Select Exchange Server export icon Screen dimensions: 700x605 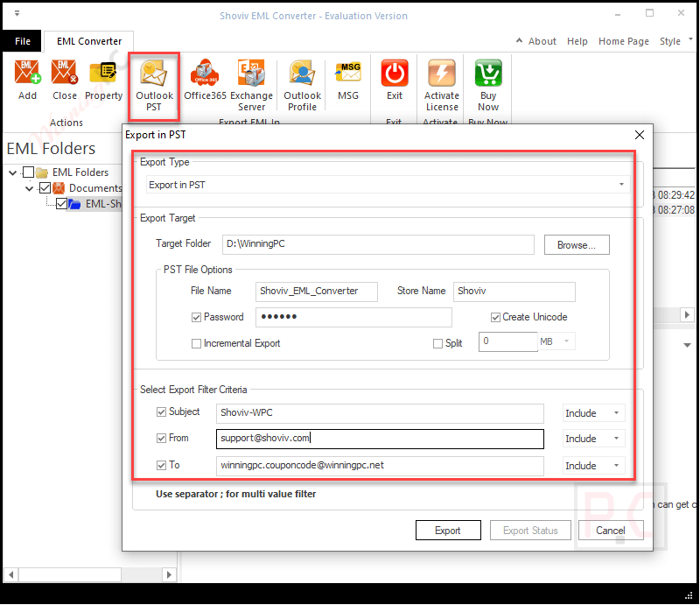coord(251,73)
